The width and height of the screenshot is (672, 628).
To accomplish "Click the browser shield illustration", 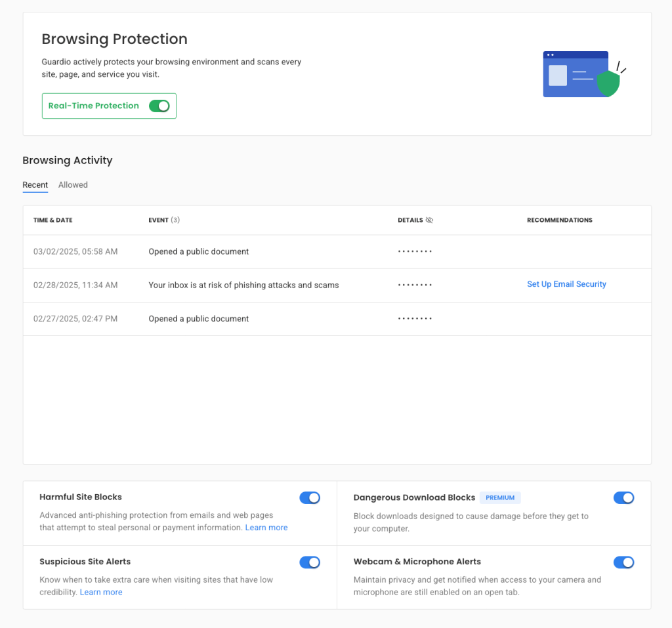I will click(x=581, y=74).
